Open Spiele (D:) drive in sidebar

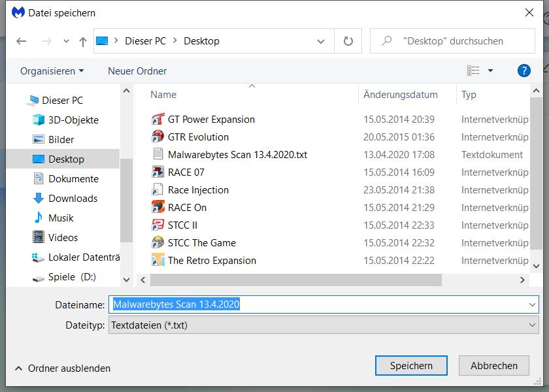tap(72, 277)
